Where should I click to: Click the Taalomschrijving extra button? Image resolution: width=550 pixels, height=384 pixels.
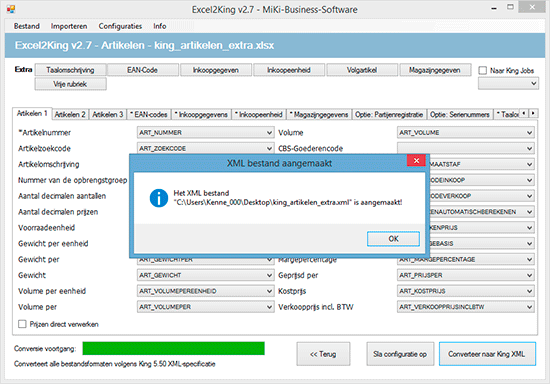71,70
